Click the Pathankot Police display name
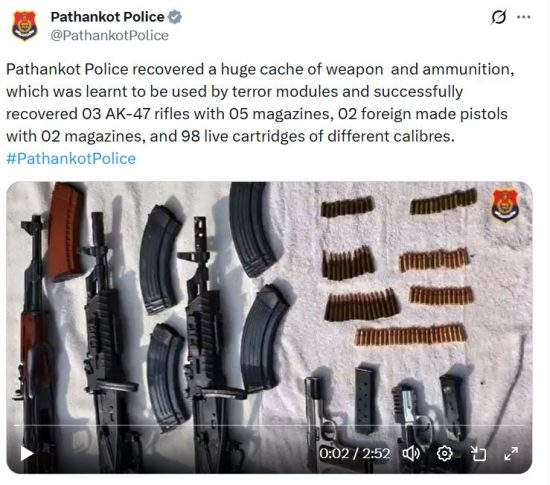 pos(107,17)
